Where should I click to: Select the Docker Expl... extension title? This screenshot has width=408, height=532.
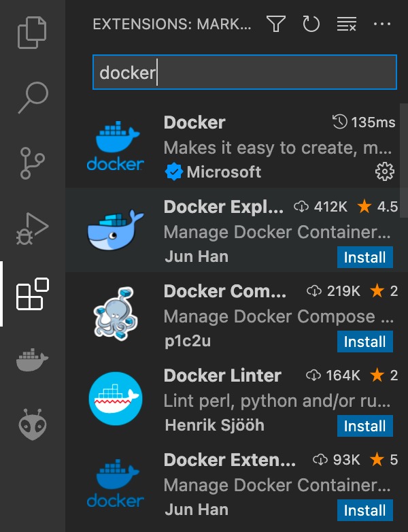tap(224, 207)
